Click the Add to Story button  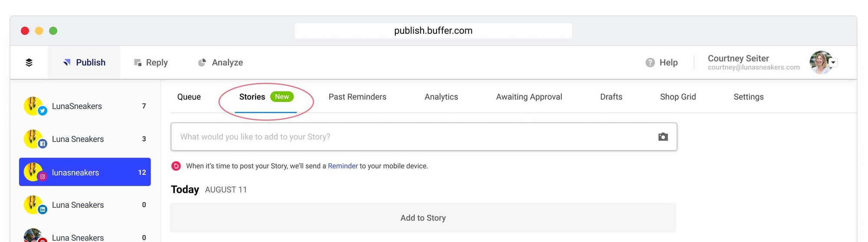(423, 218)
